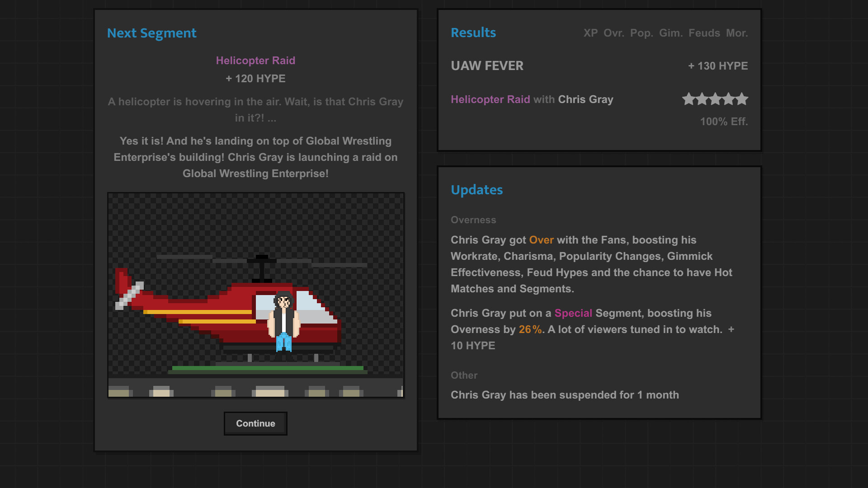Image resolution: width=868 pixels, height=488 pixels.
Task: Click the fifth star of the match rating
Action: click(x=742, y=99)
